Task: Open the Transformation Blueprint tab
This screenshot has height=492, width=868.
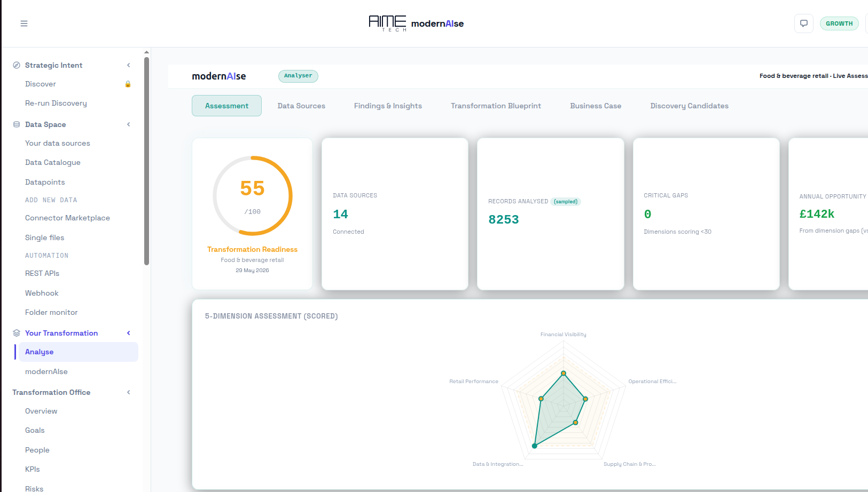Action: [x=496, y=106]
